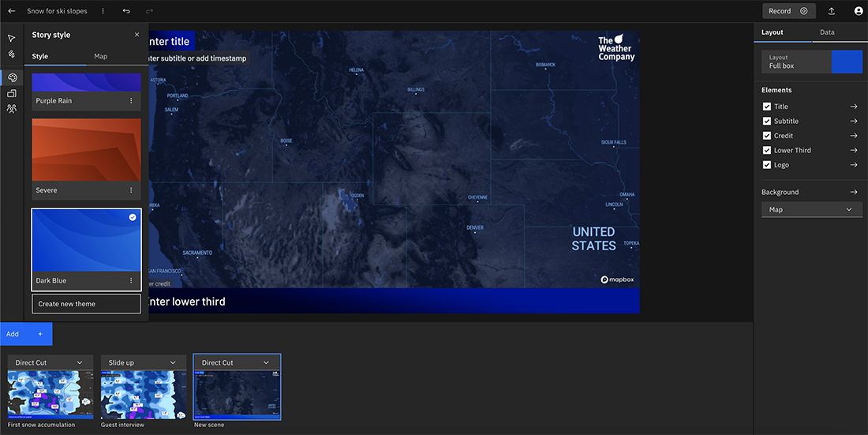Open Purple Rain theme options menu
Viewport: 868px width, 435px height.
pyautogui.click(x=131, y=101)
